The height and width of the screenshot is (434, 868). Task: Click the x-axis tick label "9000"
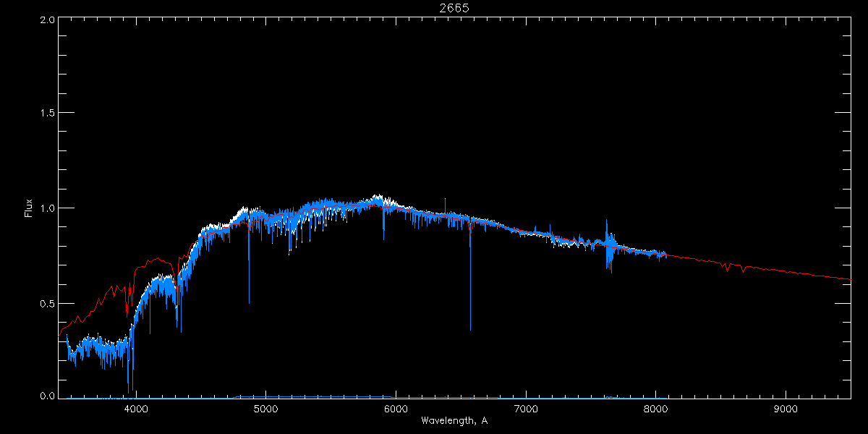point(786,409)
